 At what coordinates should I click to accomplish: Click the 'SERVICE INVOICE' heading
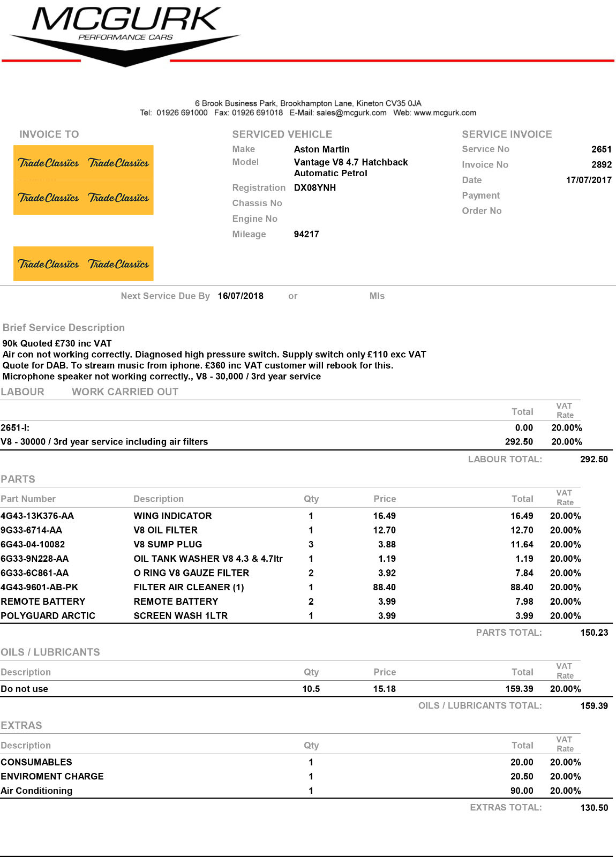[x=507, y=134]
